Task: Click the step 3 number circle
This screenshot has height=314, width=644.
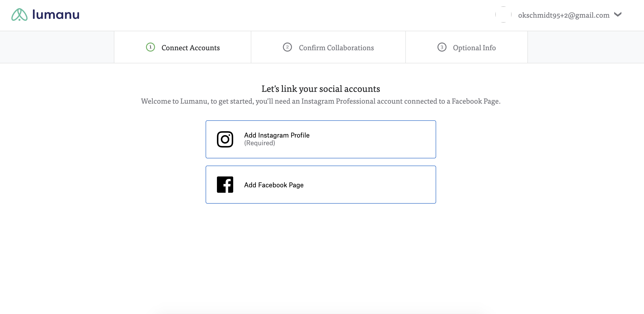Action: pos(442,47)
